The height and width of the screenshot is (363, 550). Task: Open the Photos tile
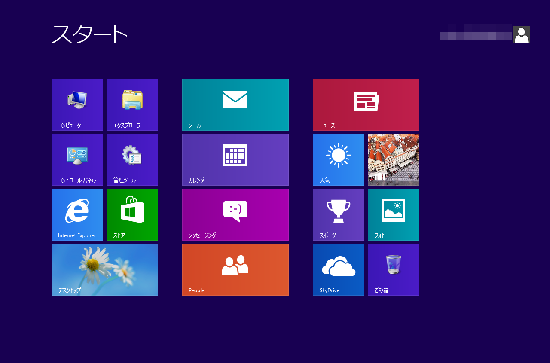(393, 215)
